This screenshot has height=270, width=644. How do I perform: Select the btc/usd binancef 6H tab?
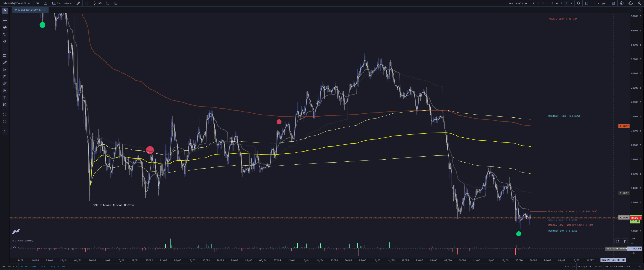(28, 10)
